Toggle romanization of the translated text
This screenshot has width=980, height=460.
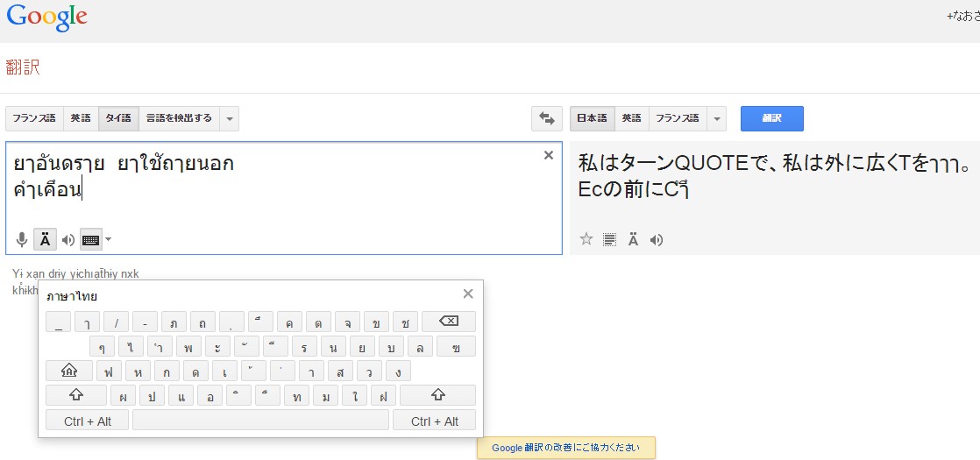click(633, 239)
